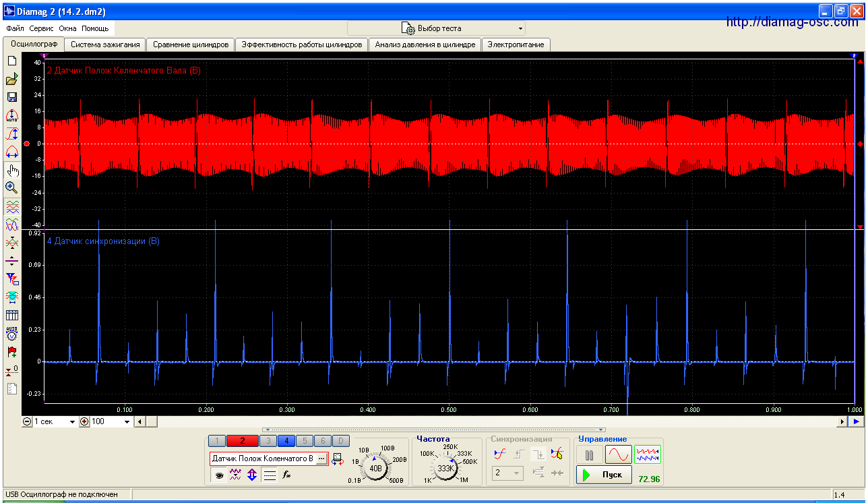The image size is (868, 503).
Task: Open the Выбор теста dropdown
Action: (x=436, y=28)
